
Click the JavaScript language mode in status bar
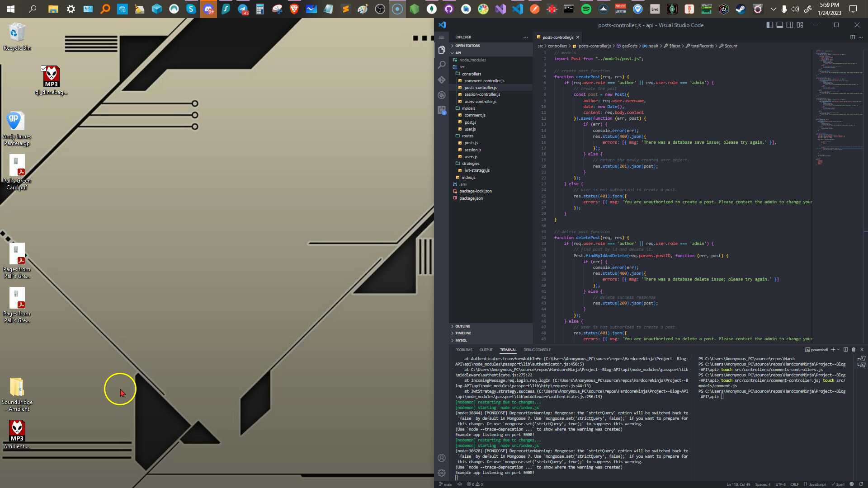817,484
